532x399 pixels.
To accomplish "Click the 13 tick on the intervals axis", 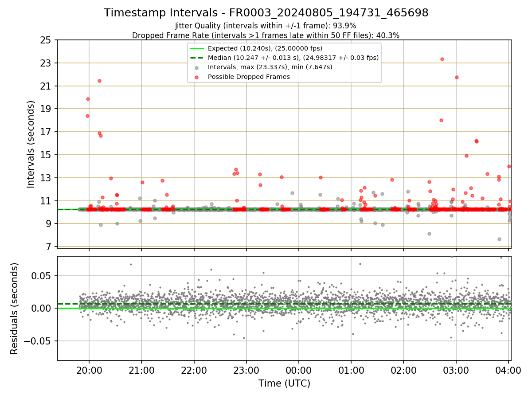I will point(45,178).
